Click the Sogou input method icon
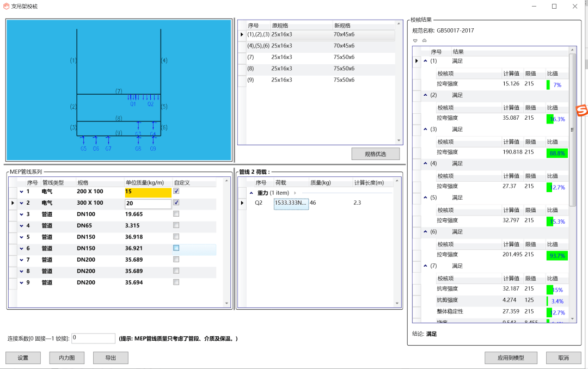This screenshot has width=588, height=369. (582, 110)
